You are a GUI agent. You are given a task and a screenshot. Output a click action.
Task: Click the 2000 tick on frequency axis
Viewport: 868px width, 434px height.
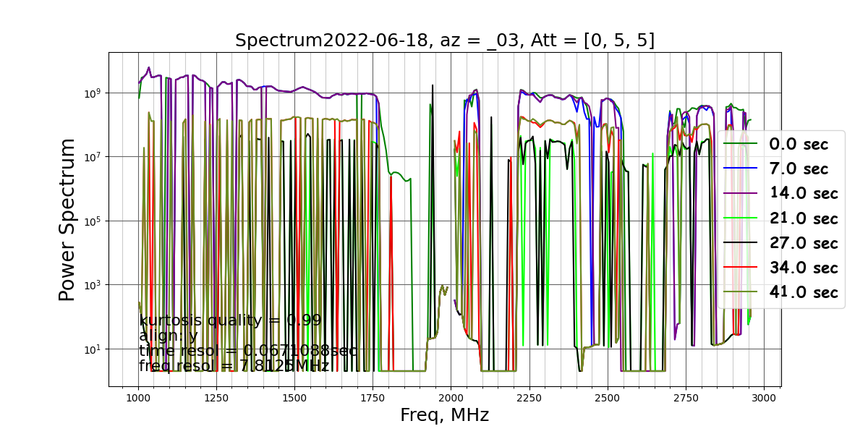451,398
